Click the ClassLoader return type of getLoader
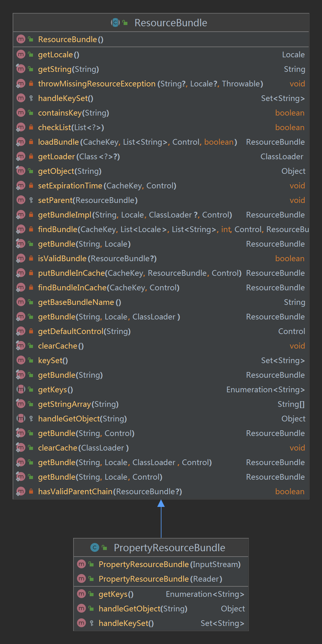Screen dimensions: 322x644 point(282,156)
